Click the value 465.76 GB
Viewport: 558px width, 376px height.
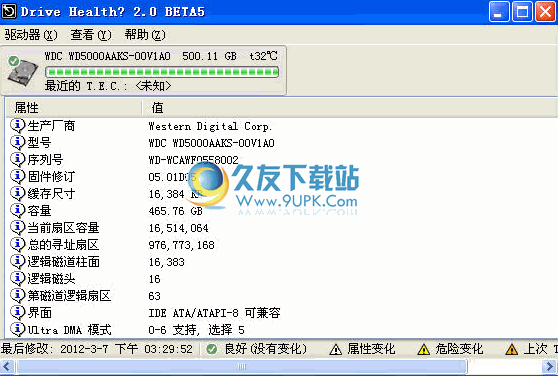(175, 211)
